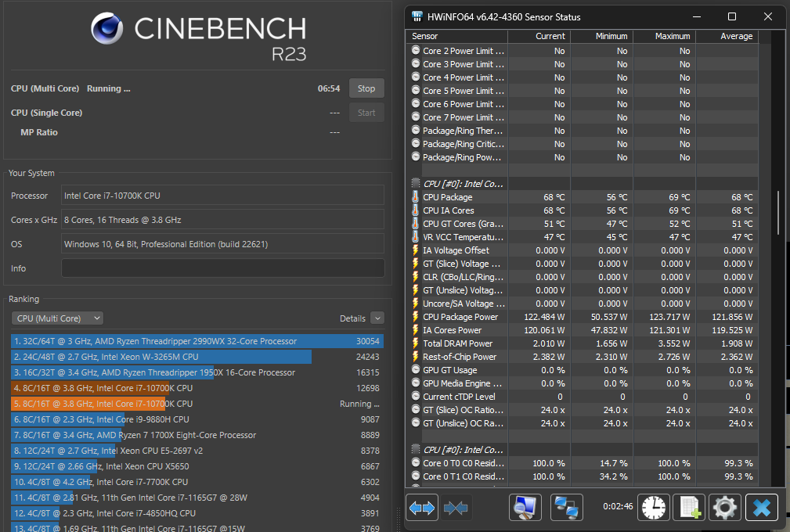Select Threadripper 1950X ranking bar
The width and height of the screenshot is (790, 532).
pyautogui.click(x=197, y=372)
